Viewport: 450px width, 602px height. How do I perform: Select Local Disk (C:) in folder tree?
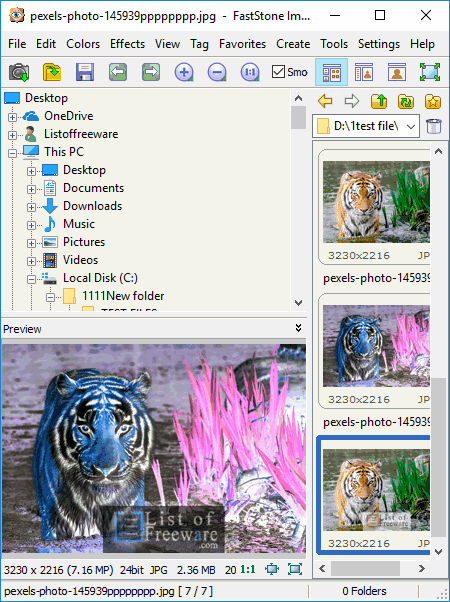click(x=100, y=278)
